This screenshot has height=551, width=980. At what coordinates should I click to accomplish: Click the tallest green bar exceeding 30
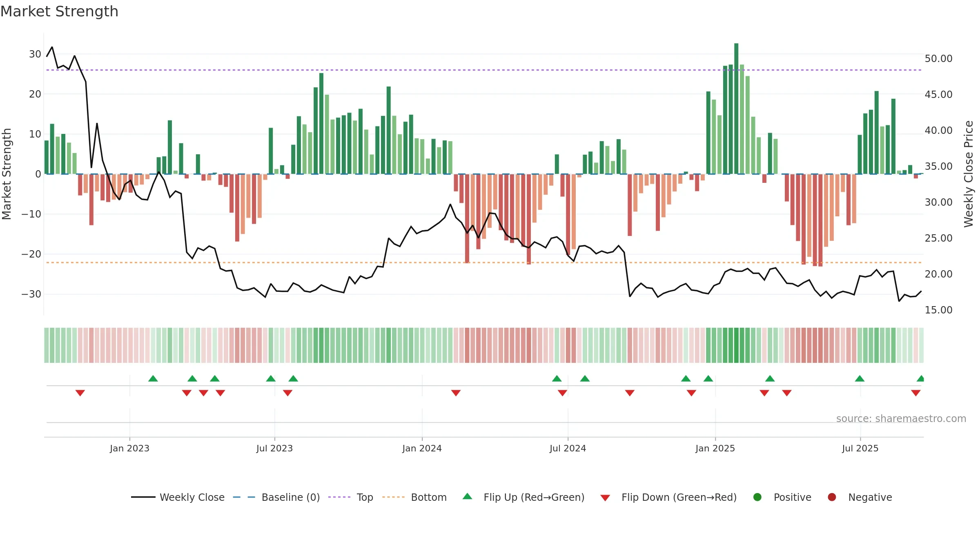736,109
